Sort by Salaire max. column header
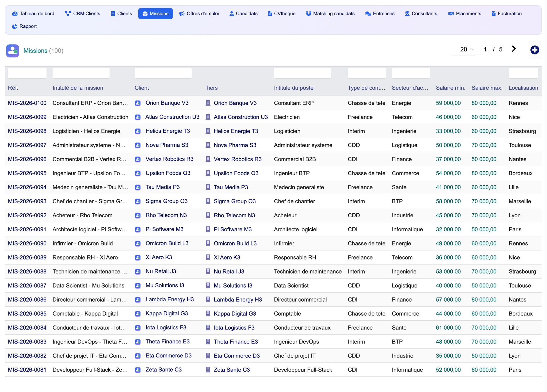This screenshot has width=547, height=392. [487, 88]
